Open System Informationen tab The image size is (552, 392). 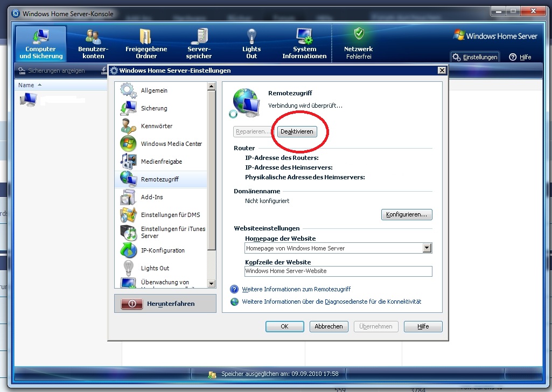304,44
